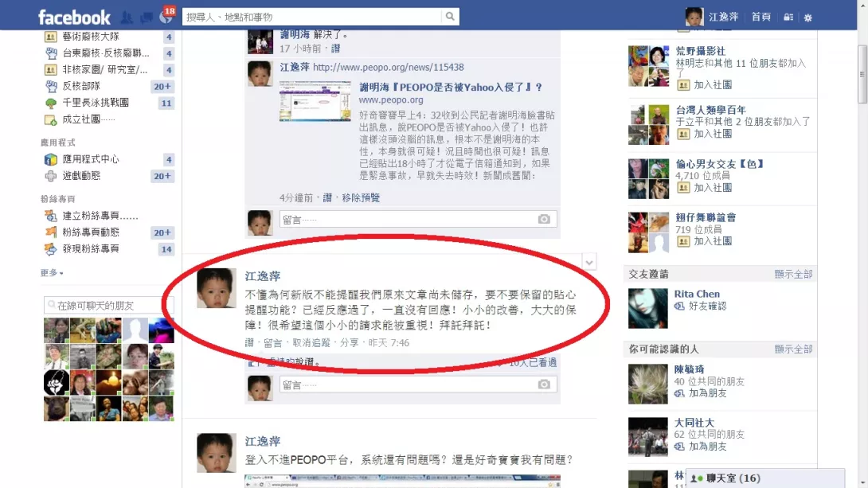Image resolution: width=868 pixels, height=488 pixels.
Task: Click camera icon in second 留言 comment box
Action: click(544, 384)
